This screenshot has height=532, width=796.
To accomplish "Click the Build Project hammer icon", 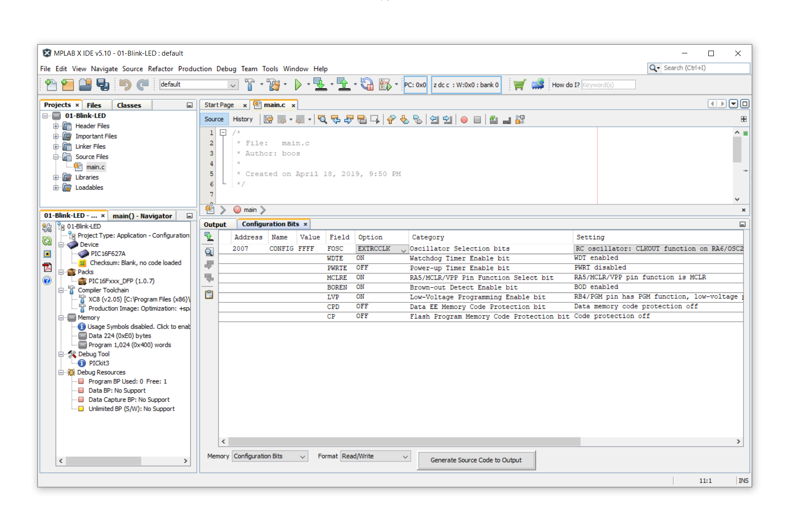I will [250, 84].
